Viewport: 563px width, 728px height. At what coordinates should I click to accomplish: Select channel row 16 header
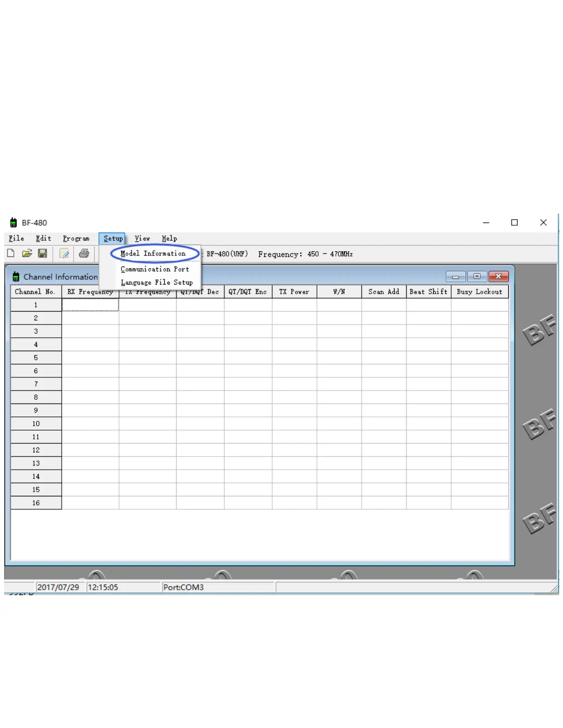point(36,503)
